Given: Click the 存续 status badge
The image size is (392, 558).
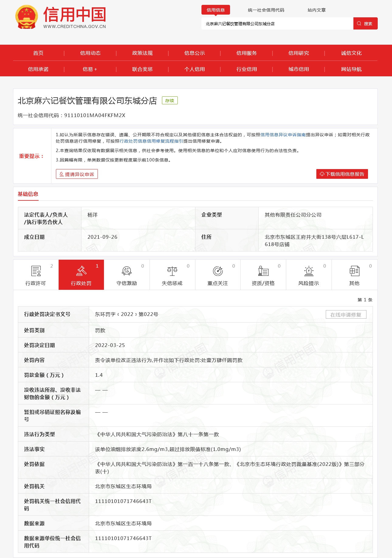Looking at the screenshot, I should tap(170, 100).
